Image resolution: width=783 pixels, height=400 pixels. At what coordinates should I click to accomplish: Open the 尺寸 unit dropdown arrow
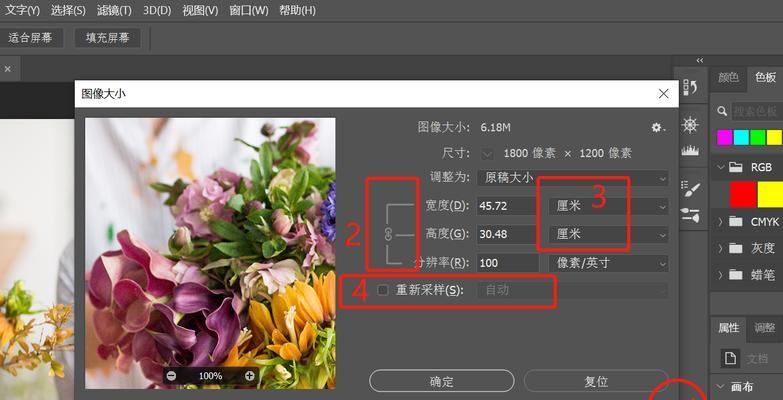point(487,153)
